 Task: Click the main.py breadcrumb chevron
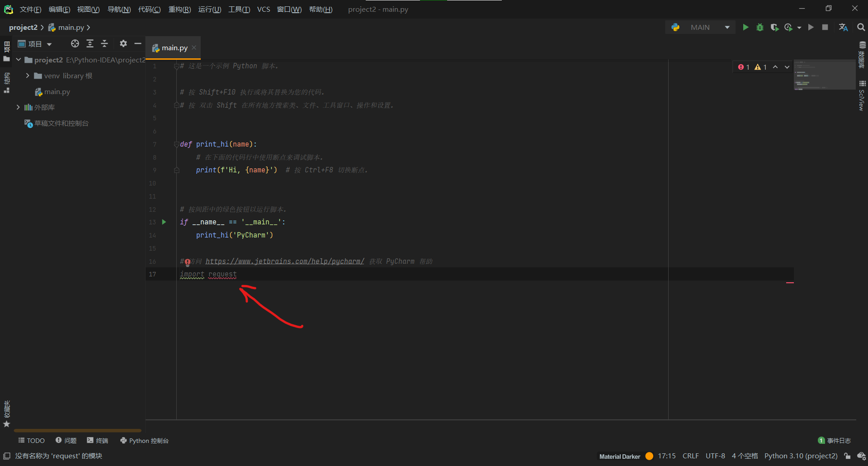[x=88, y=28]
